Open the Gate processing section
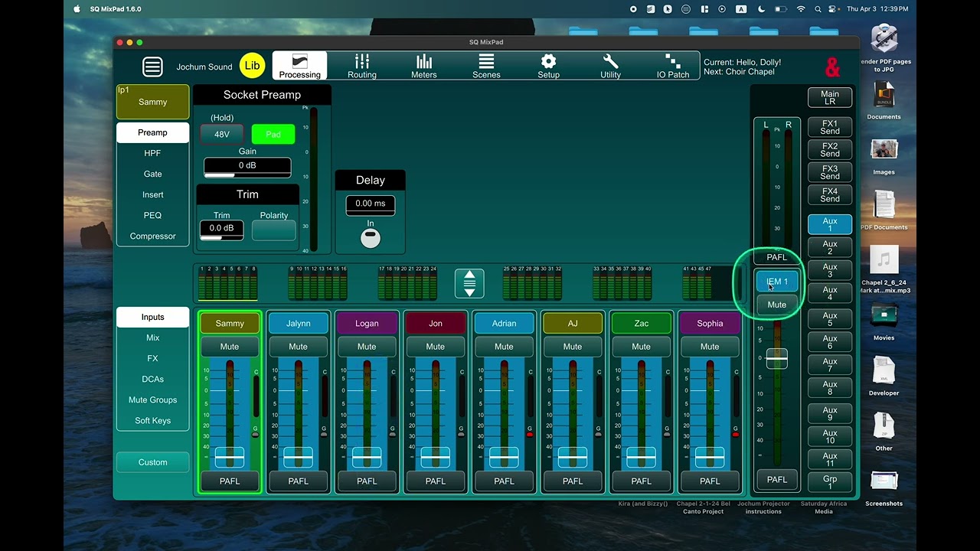The width and height of the screenshot is (980, 551). 152,174
